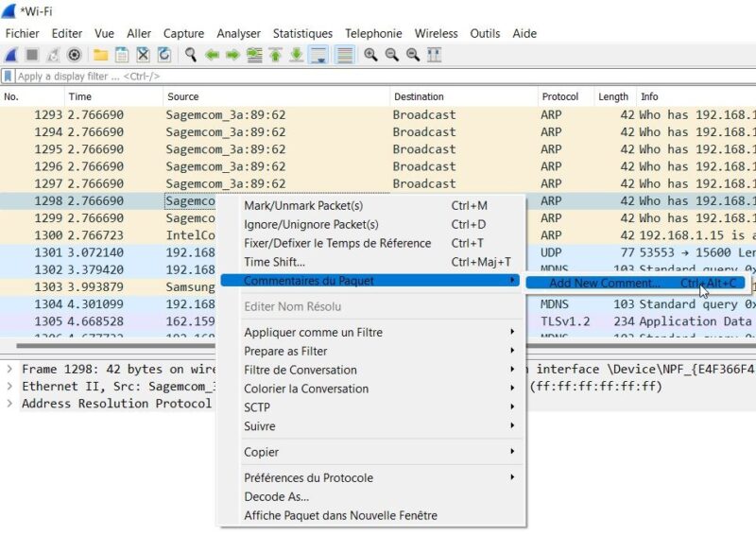Select packet row number 1293
The width and height of the screenshot is (756, 536).
(x=378, y=114)
